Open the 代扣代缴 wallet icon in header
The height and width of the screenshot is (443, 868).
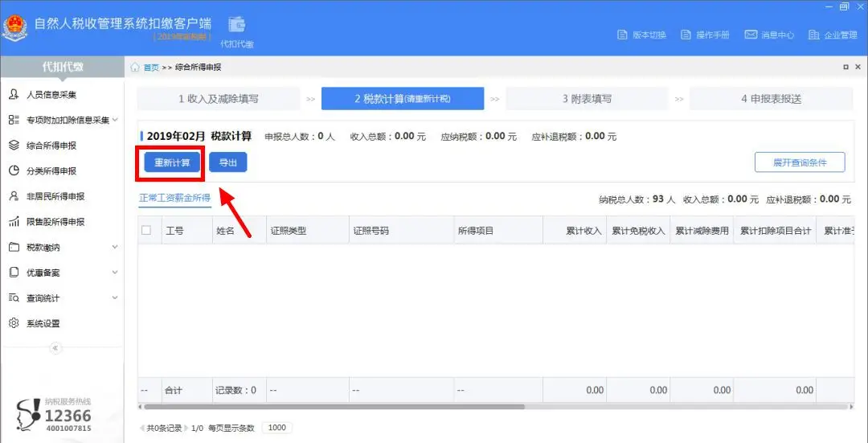[x=237, y=24]
